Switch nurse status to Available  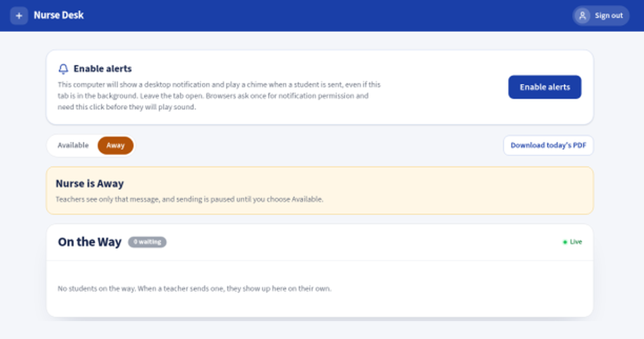73,145
